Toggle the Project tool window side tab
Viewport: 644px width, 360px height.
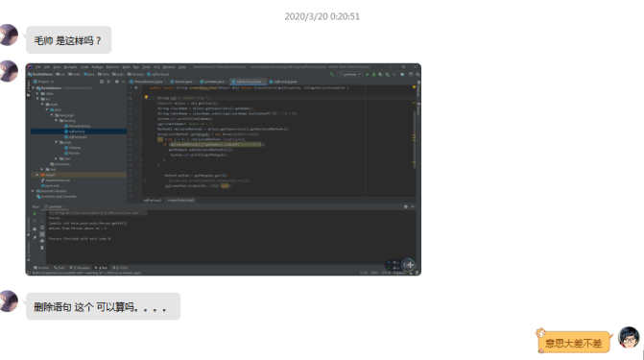click(28, 87)
